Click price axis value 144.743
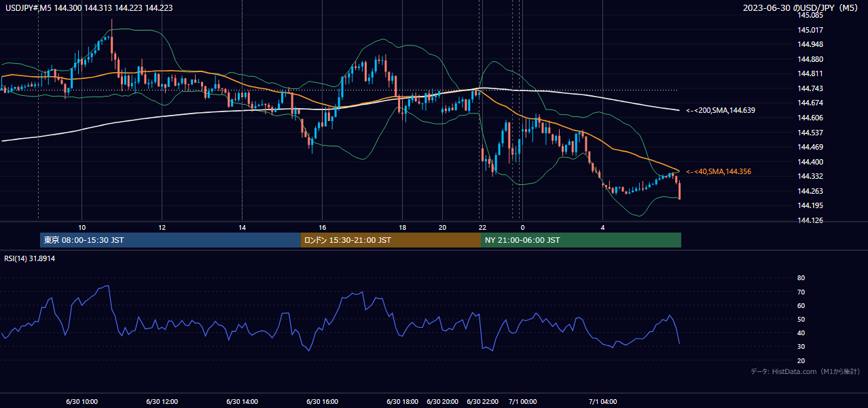This screenshot has height=408, width=868. click(810, 88)
